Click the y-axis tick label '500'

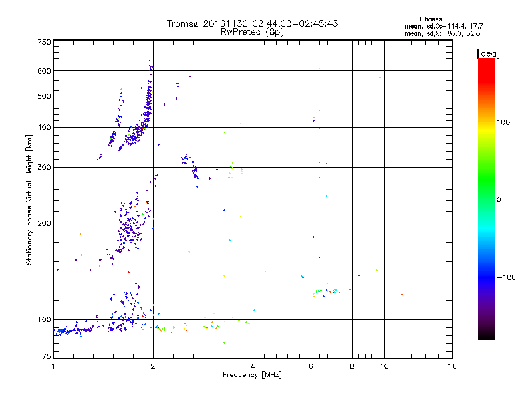point(44,96)
